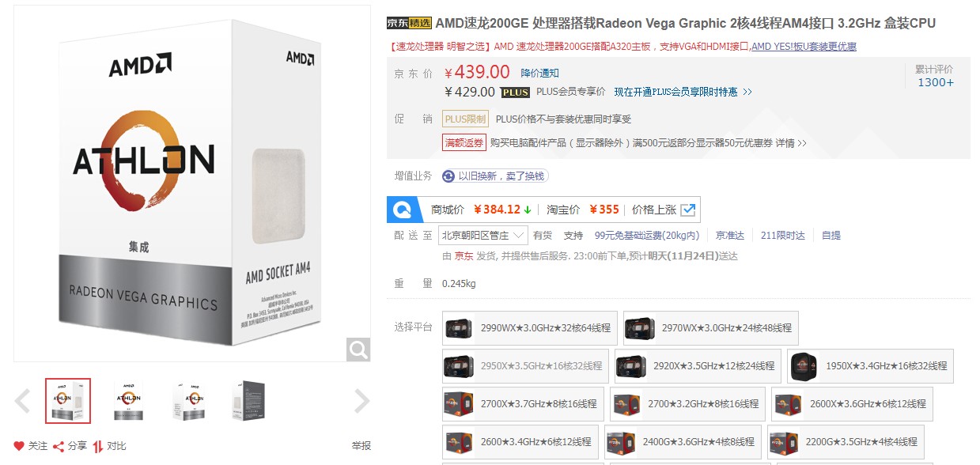
Task: Expand 满额返券 promotion 详情 details
Action: click(x=790, y=143)
